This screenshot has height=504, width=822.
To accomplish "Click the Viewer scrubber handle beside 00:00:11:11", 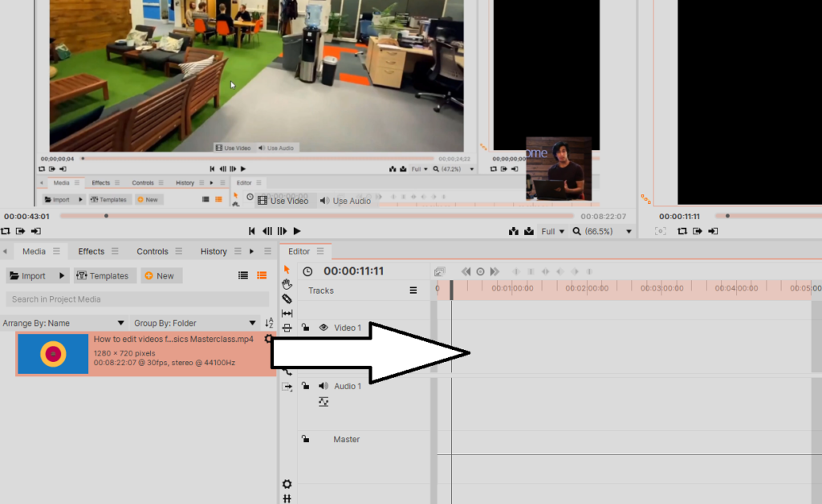I will (x=727, y=216).
